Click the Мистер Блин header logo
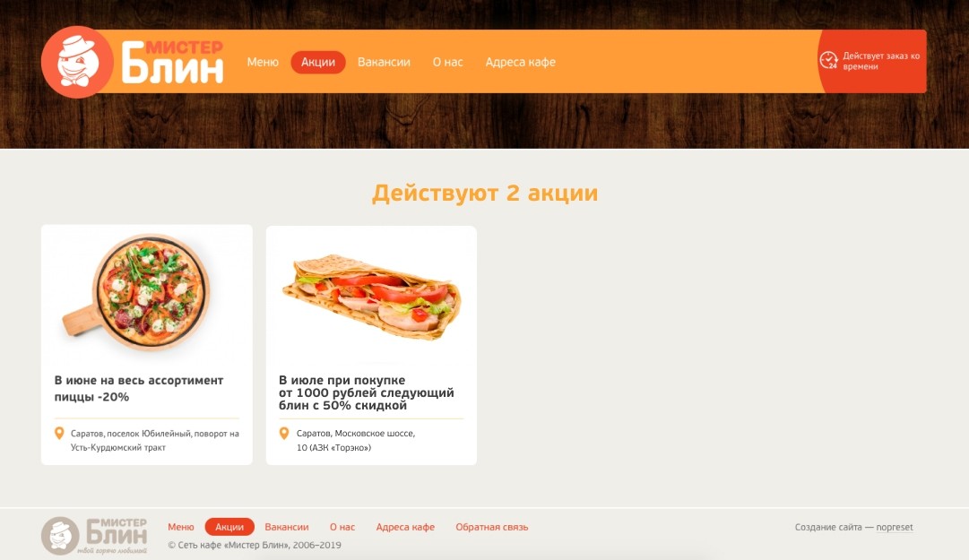The image size is (969, 560). [x=133, y=62]
